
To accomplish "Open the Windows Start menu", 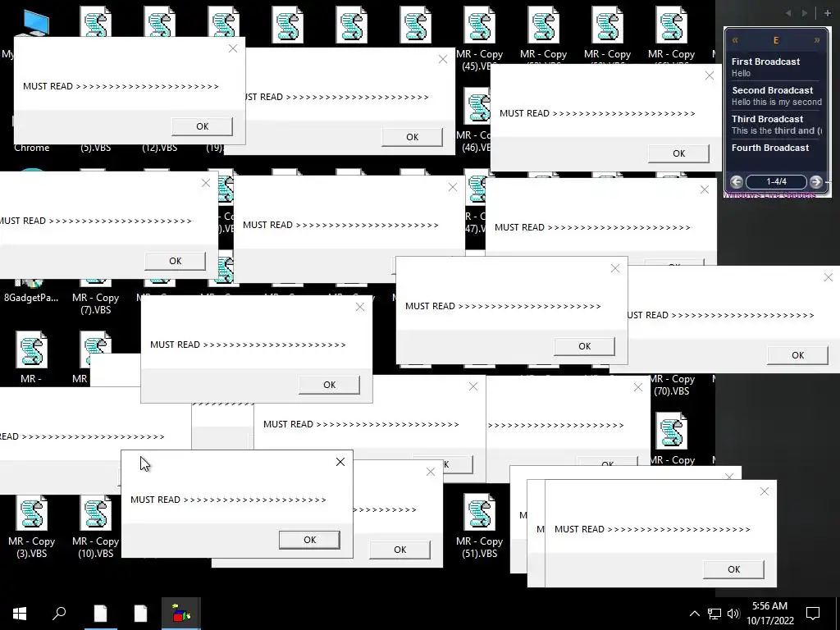I will pos(20,614).
